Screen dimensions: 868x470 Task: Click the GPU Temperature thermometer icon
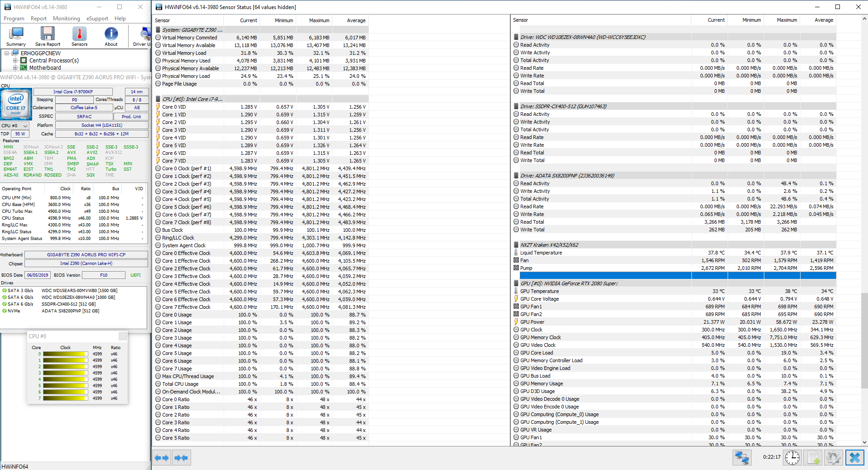[x=516, y=291]
